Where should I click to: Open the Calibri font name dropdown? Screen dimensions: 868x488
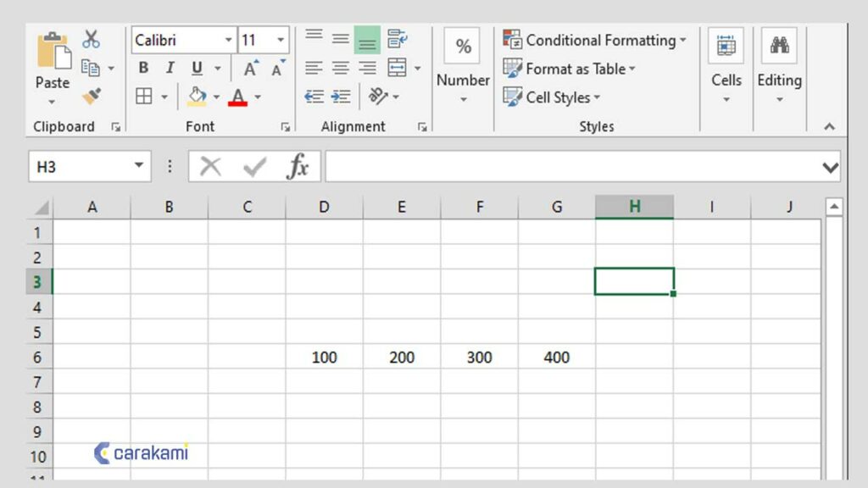228,38
